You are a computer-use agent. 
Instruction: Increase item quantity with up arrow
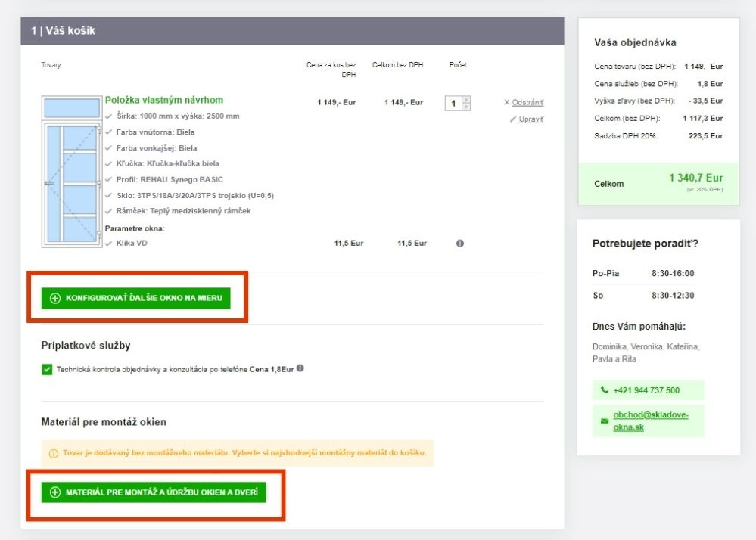(466, 99)
